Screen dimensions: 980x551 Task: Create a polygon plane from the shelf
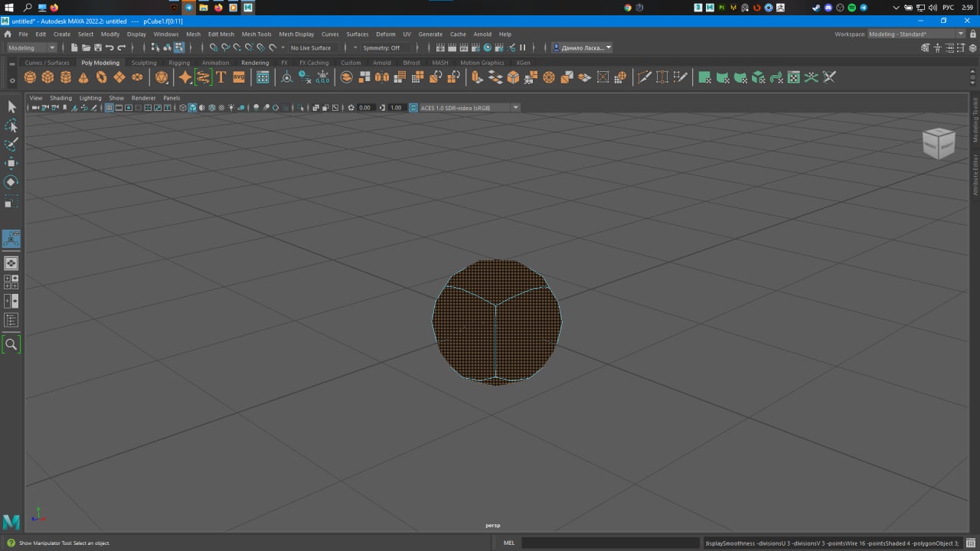(119, 77)
